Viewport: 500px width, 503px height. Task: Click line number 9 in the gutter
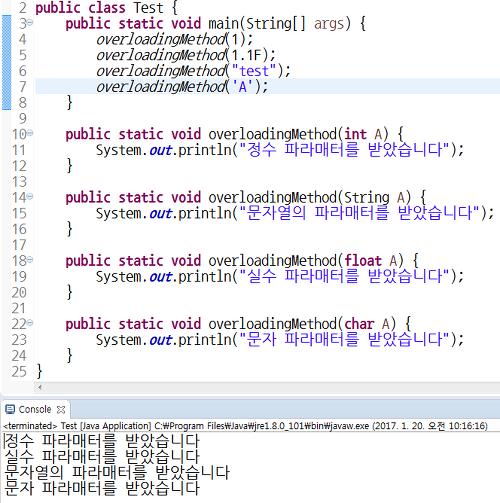point(22,119)
